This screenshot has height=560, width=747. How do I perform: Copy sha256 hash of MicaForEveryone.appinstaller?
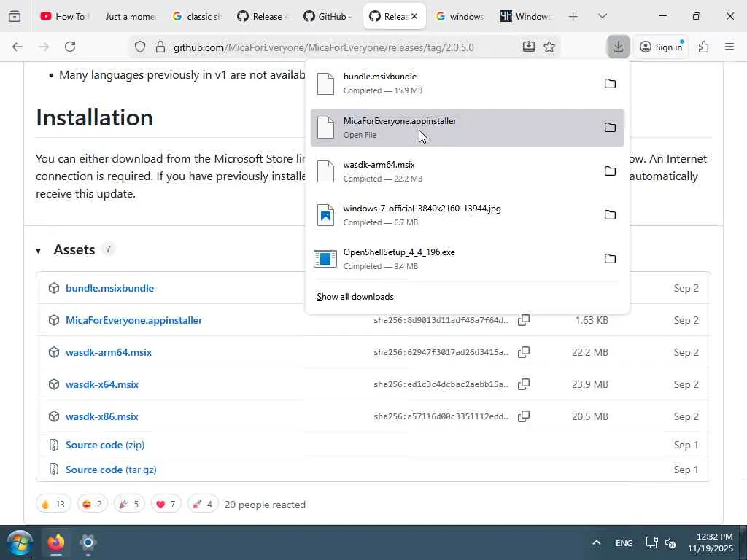coord(524,320)
